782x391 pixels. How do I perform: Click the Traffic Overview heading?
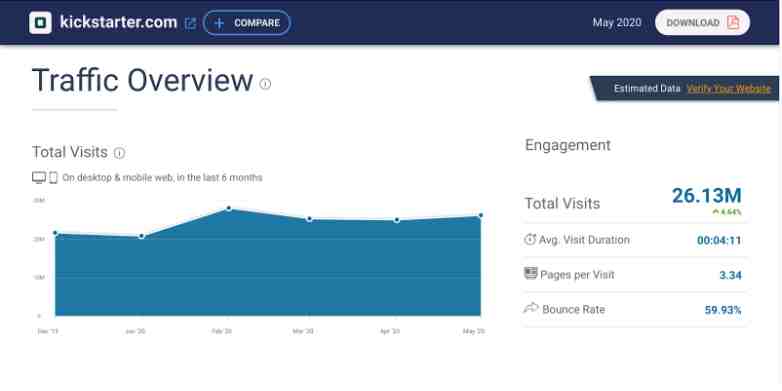pyautogui.click(x=143, y=80)
